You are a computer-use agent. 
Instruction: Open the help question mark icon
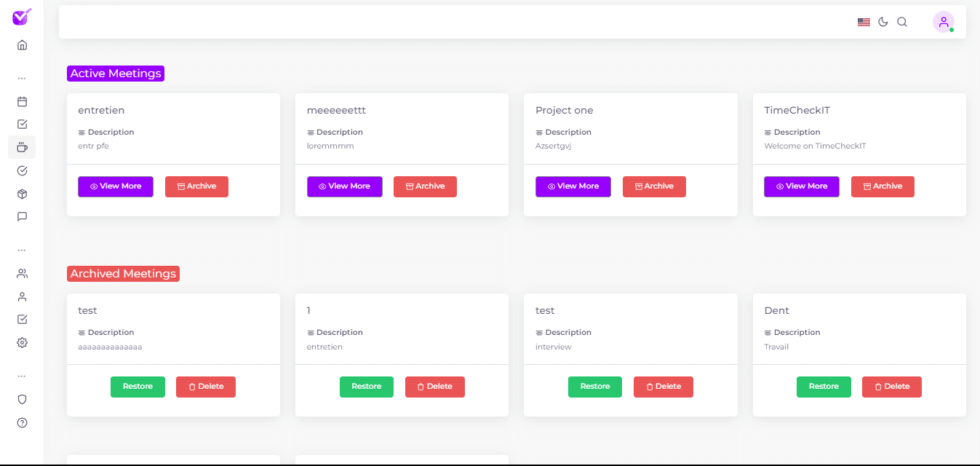point(22,422)
